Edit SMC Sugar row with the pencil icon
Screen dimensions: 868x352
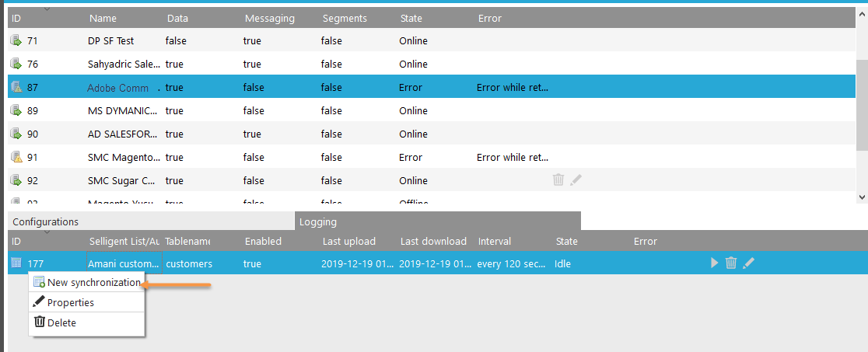coord(576,179)
